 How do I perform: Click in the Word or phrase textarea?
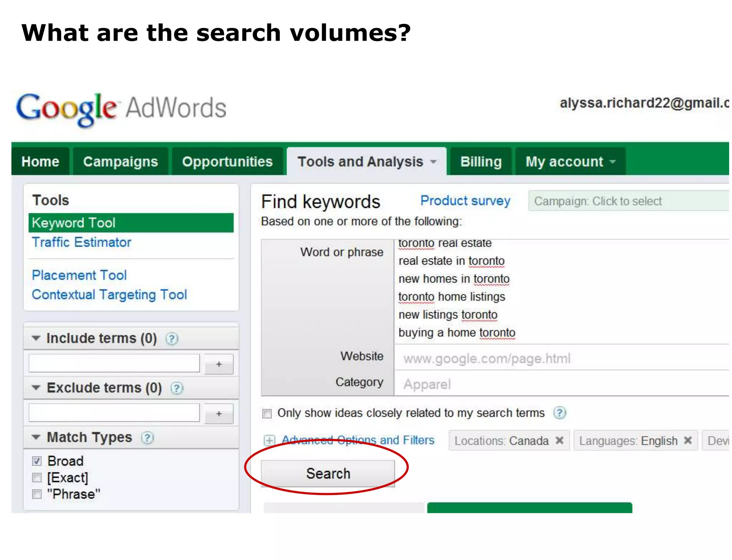[562, 291]
